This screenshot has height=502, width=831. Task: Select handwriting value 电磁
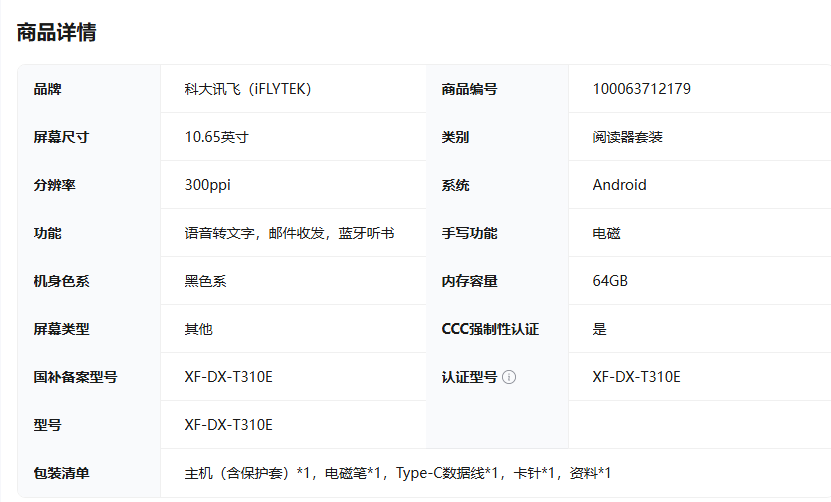tap(606, 233)
